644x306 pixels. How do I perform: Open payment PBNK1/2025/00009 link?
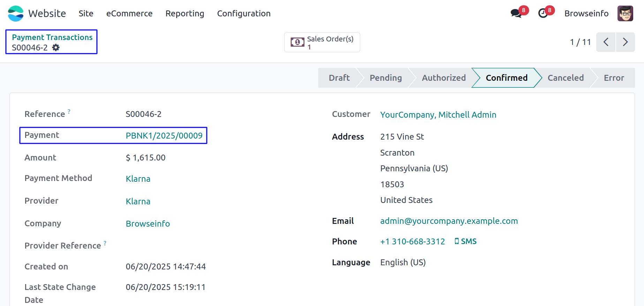pyautogui.click(x=164, y=136)
